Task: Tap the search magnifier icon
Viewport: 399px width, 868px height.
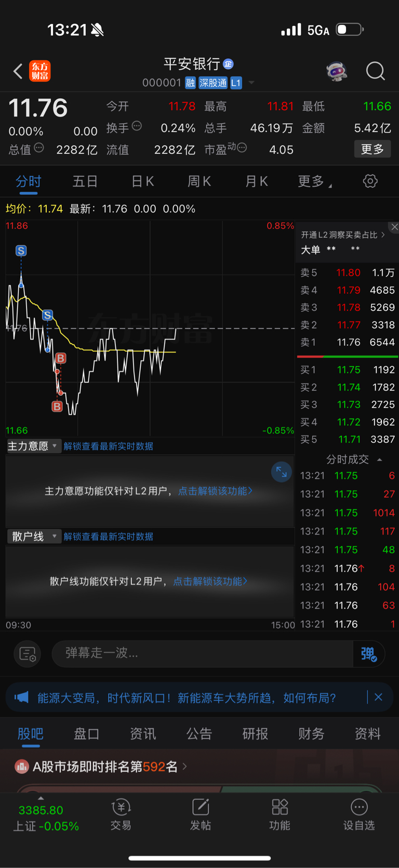Action: [376, 71]
